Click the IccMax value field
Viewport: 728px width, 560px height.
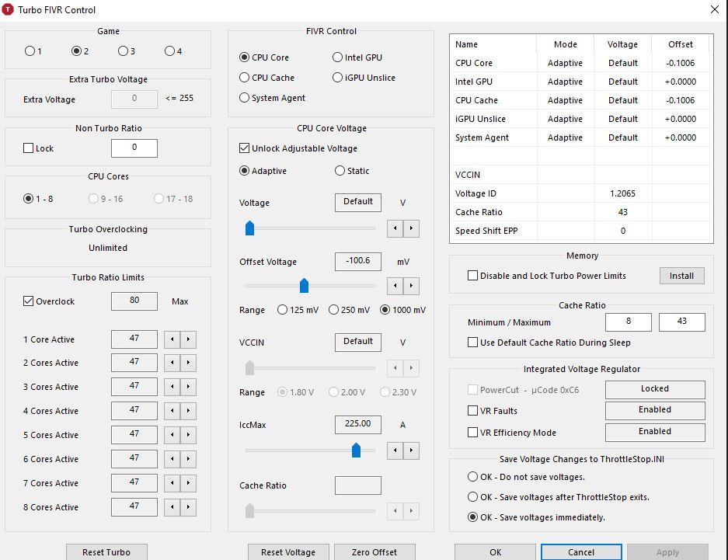[358, 425]
